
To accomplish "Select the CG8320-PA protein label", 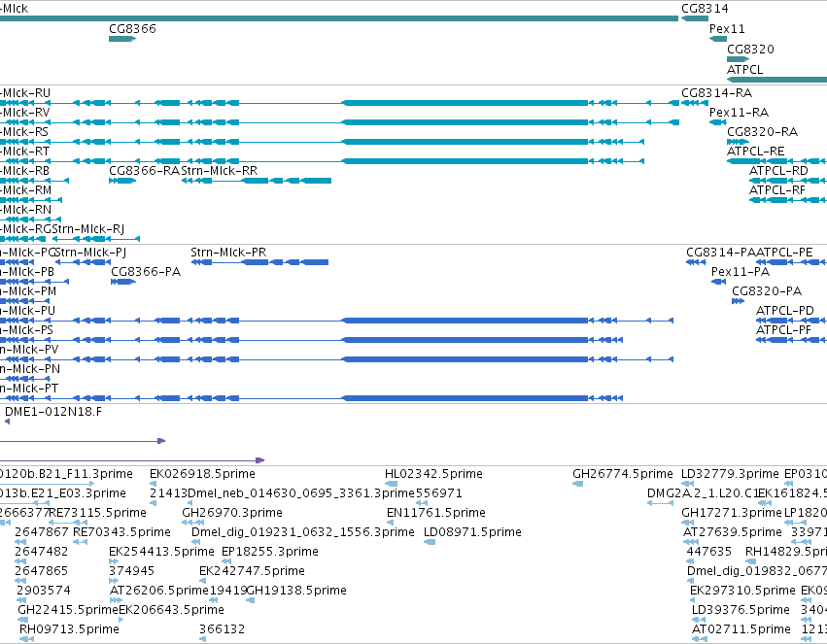I will point(767,290).
